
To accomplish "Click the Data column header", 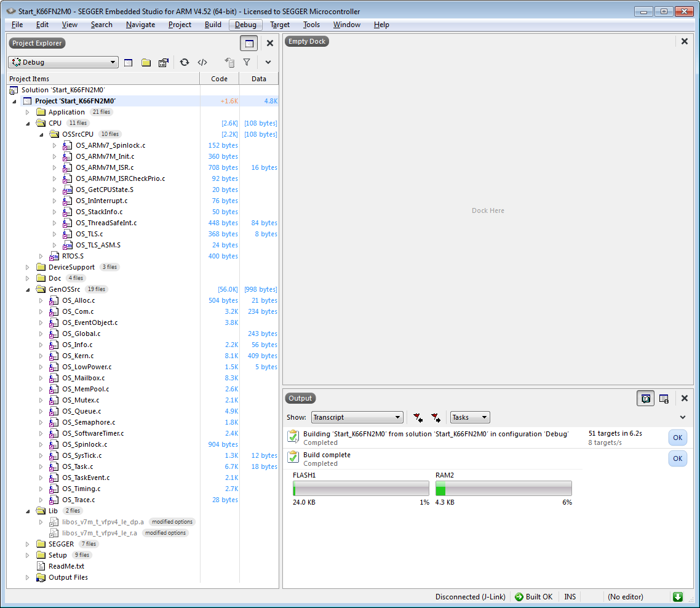I will [x=259, y=79].
